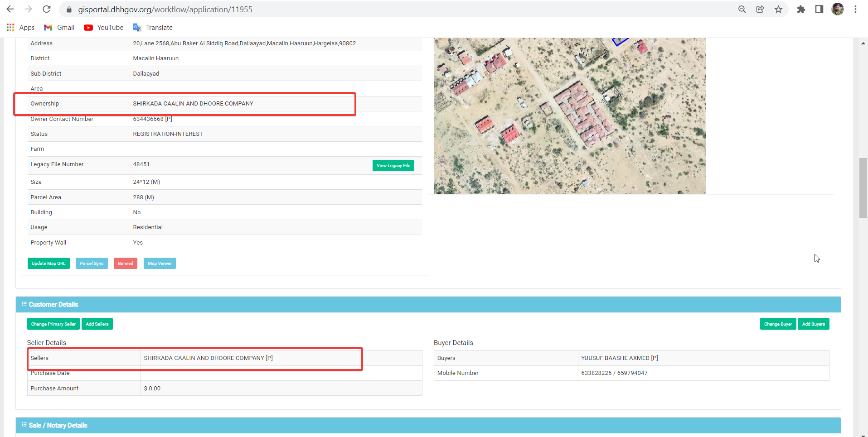Viewport: 868px width, 437px height.
Task: Click the address bar URL
Action: (x=165, y=10)
